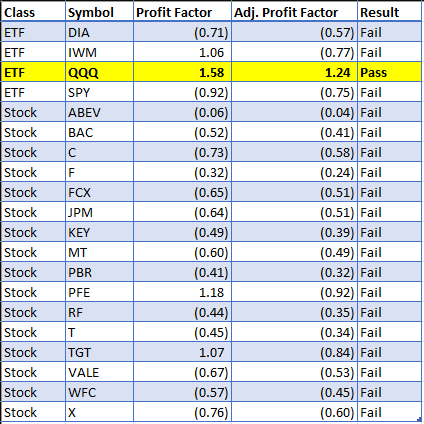Click the table resize handle corner
Image resolution: width=424 pixels, height=424 pixels.
point(420,419)
